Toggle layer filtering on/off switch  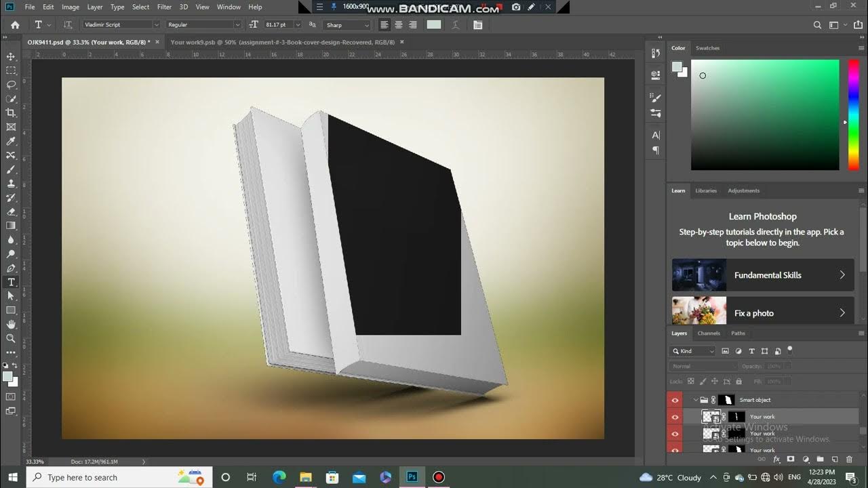pyautogui.click(x=790, y=350)
